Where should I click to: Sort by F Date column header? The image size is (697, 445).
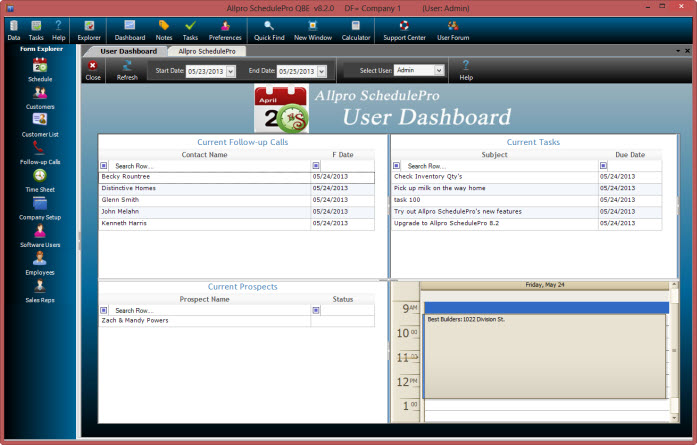tap(343, 155)
